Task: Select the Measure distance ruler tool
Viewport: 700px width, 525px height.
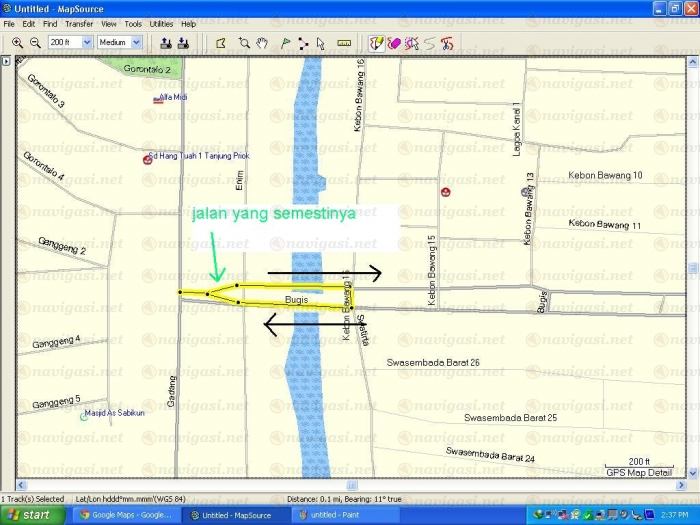Action: (344, 43)
